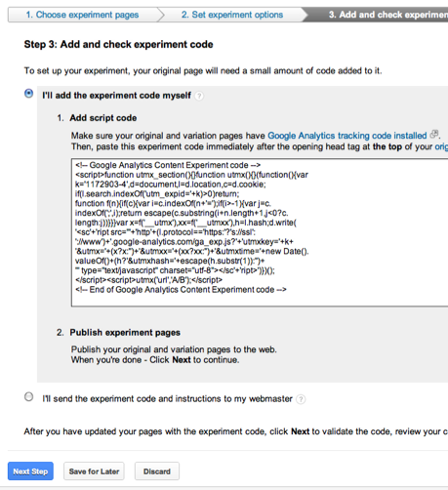Open Google Analytics tracking code installed link
Image resolution: width=448 pixels, height=490 pixels.
click(x=347, y=136)
